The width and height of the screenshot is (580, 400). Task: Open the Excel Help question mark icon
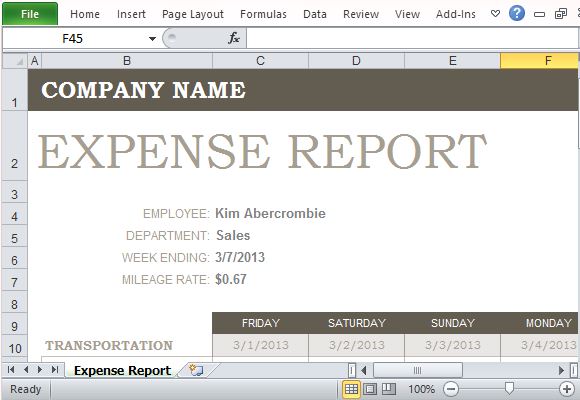tap(517, 14)
